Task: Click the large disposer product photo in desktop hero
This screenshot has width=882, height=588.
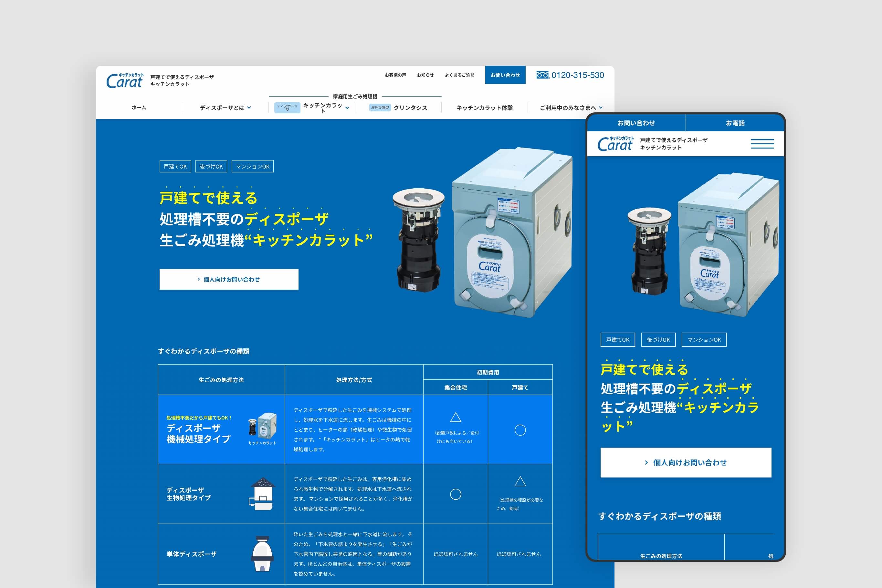Action: tap(482, 232)
